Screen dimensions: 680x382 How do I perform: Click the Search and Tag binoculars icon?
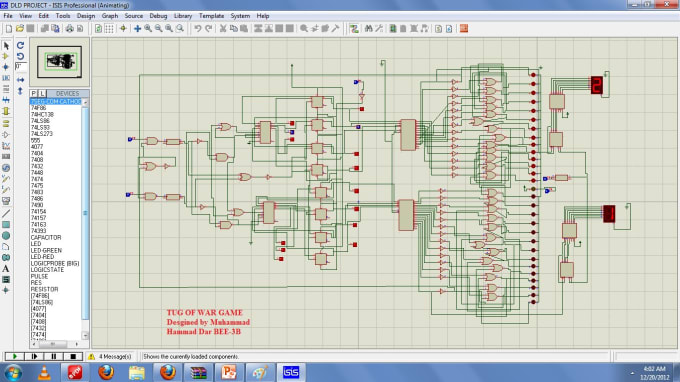(x=369, y=29)
